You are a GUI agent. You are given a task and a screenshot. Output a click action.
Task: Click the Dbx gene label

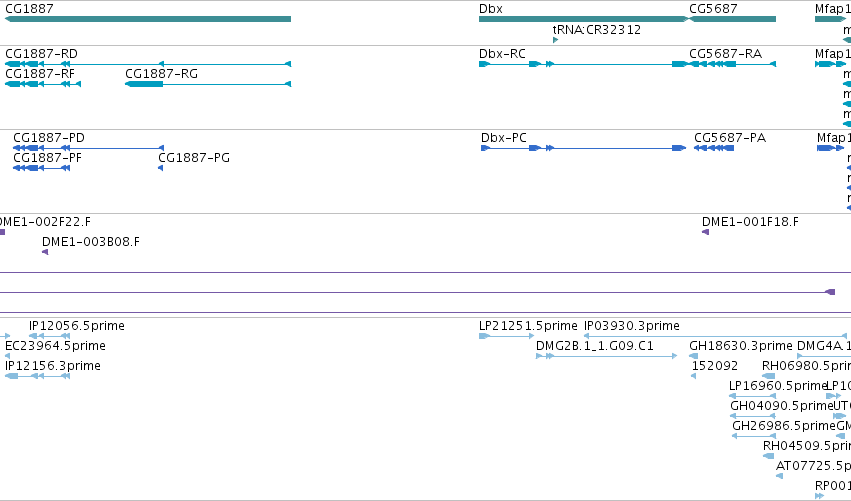point(491,9)
